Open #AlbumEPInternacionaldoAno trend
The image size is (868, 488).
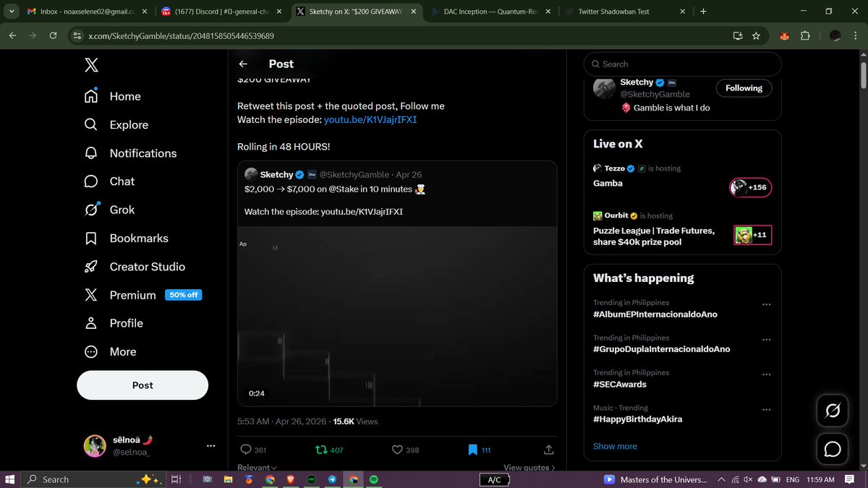coord(655,314)
